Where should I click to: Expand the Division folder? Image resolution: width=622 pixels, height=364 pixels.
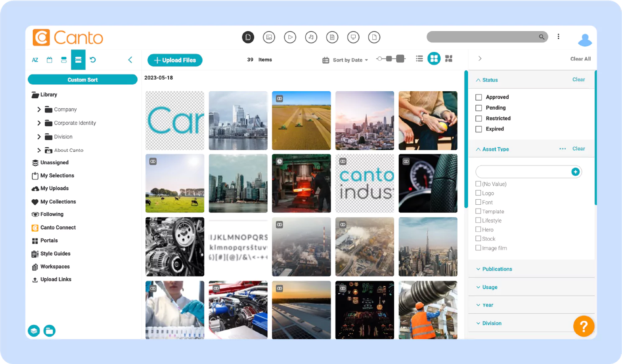tap(39, 137)
